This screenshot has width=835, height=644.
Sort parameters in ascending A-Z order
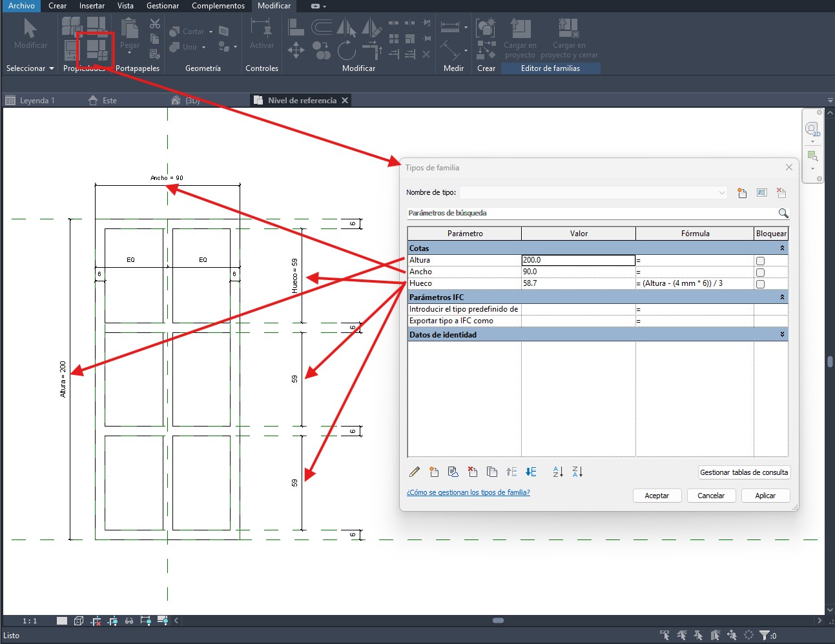(558, 472)
